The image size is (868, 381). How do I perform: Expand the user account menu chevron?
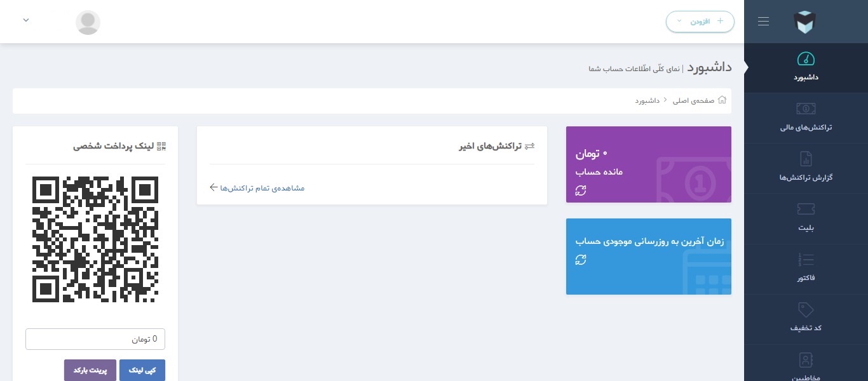pyautogui.click(x=26, y=20)
